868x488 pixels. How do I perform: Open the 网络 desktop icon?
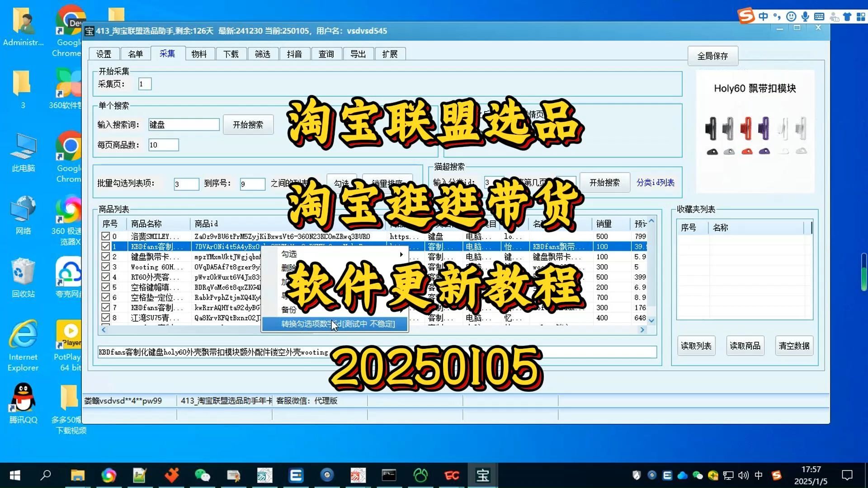(x=23, y=215)
